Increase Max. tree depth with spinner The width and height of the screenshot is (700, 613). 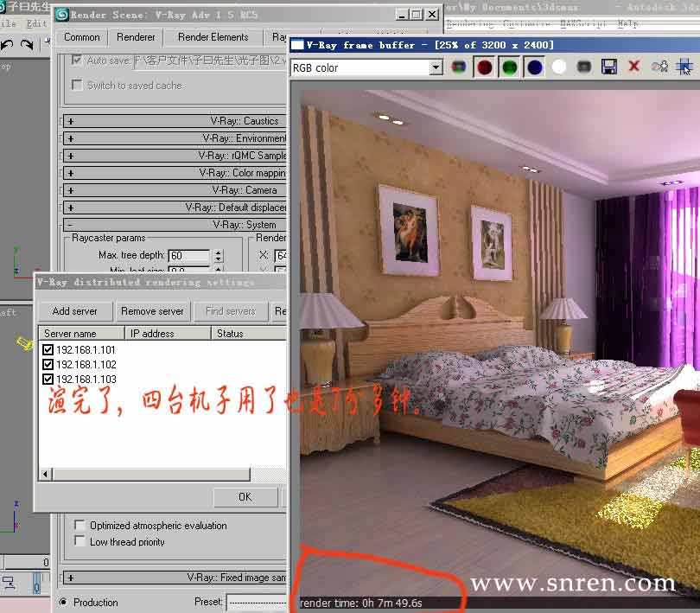218,252
